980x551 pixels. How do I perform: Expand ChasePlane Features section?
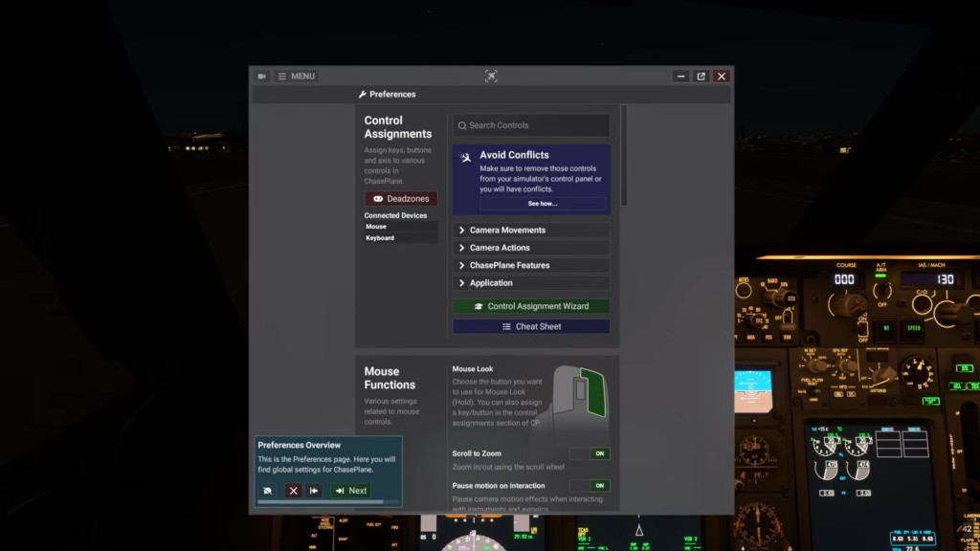pyautogui.click(x=531, y=265)
